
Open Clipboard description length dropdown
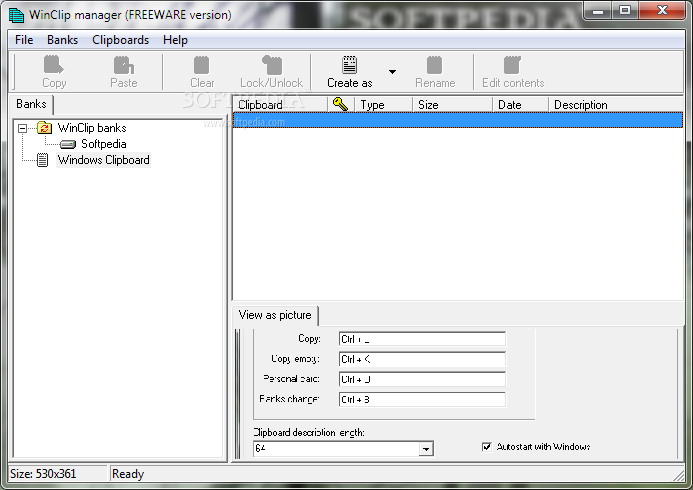click(426, 449)
